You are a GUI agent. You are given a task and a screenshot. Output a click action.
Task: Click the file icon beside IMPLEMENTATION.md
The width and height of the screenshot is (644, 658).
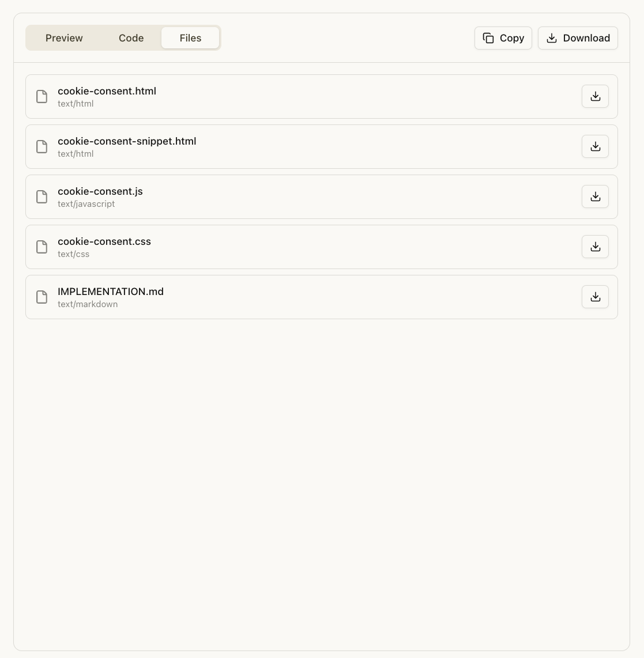42,297
